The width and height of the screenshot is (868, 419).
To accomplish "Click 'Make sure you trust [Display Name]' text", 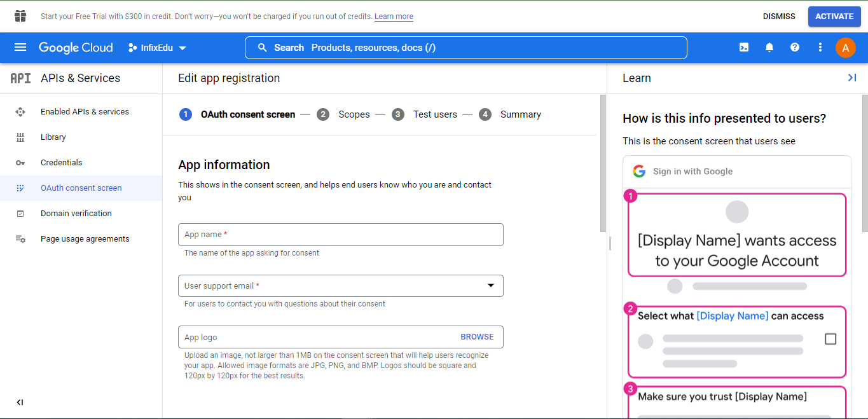I will pyautogui.click(x=722, y=397).
